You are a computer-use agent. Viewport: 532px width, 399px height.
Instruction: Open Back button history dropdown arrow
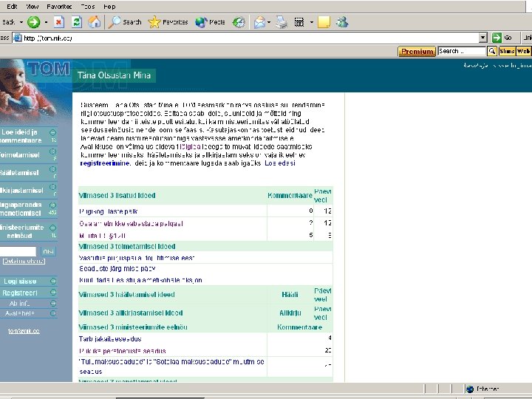pos(21,22)
